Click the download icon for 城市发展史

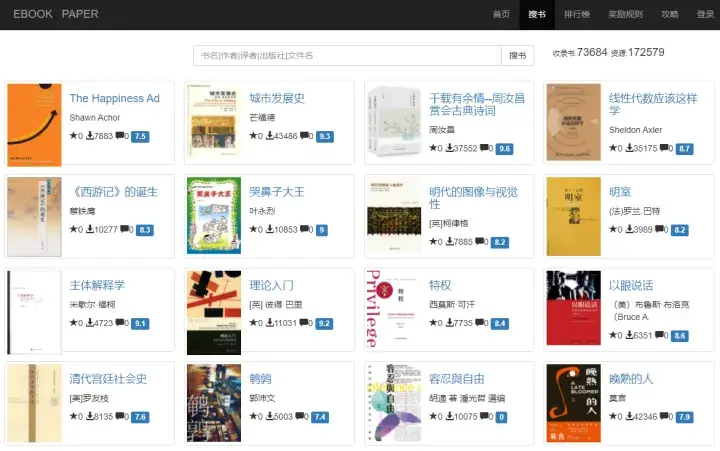(270, 135)
